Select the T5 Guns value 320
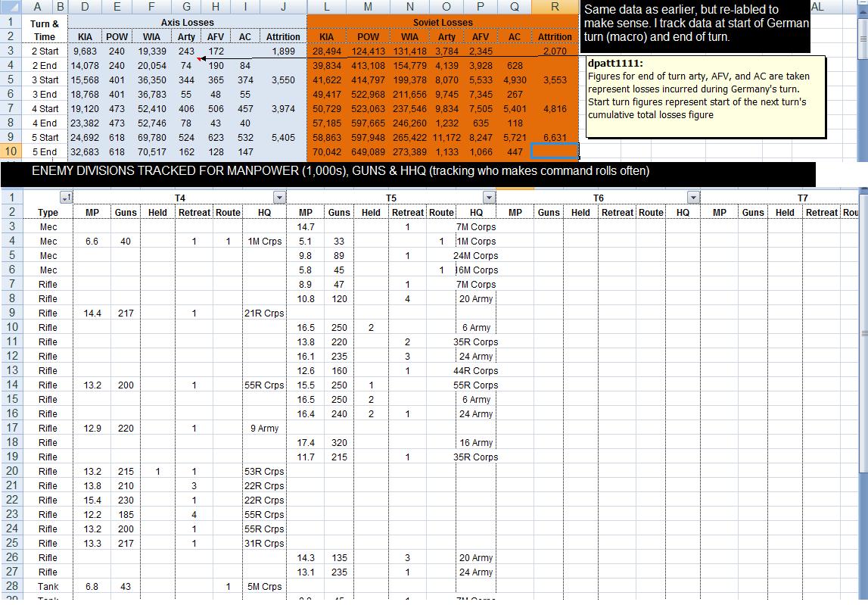This screenshot has height=605, width=868. click(339, 443)
